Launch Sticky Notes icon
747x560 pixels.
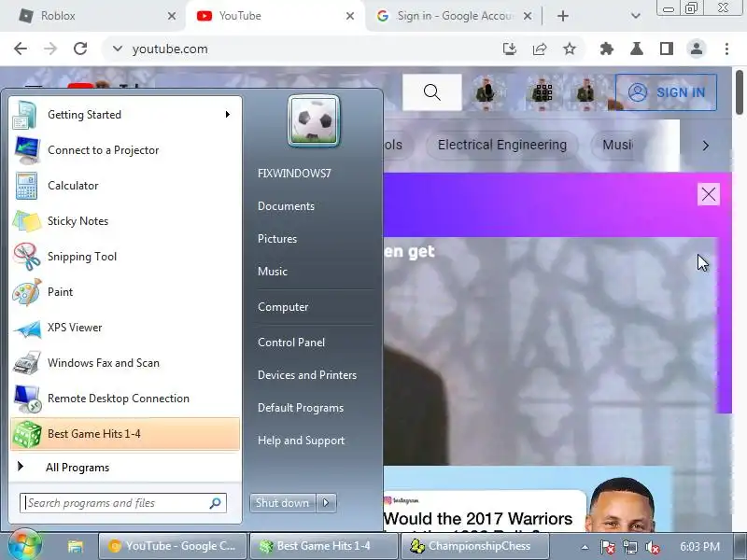pos(27,221)
